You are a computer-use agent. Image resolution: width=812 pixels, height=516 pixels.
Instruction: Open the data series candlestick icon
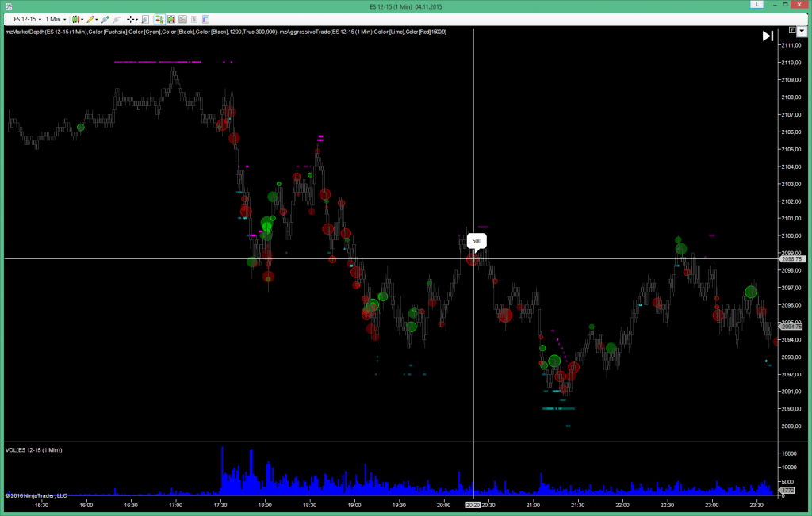tap(171, 19)
